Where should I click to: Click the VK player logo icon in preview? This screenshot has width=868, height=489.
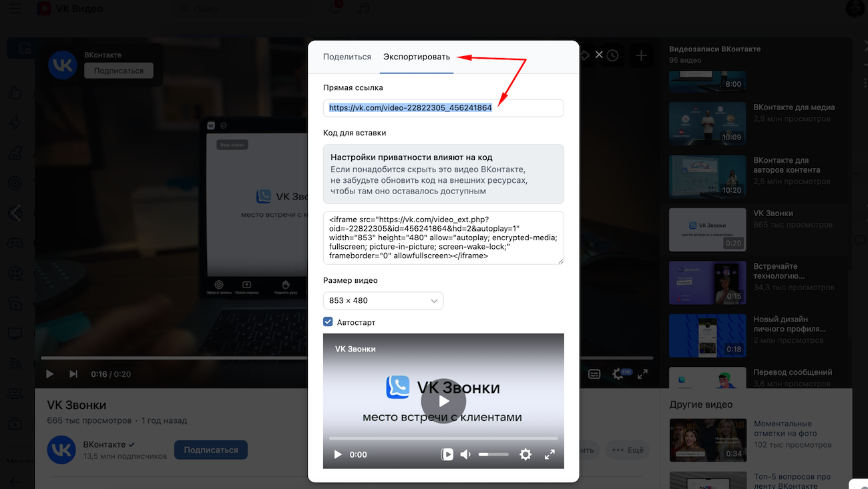tap(447, 454)
